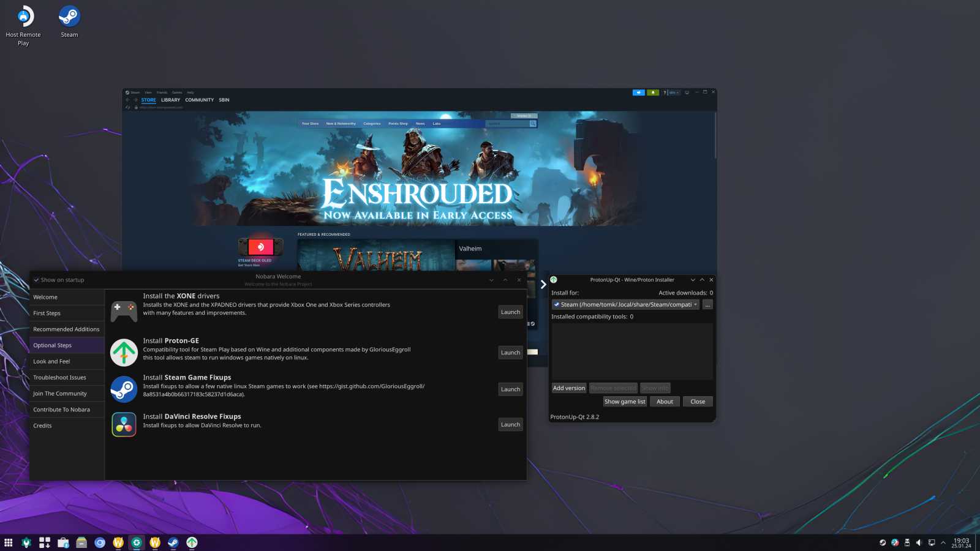
Task: Switch to Steam COMMUNITY tab
Action: tap(200, 100)
